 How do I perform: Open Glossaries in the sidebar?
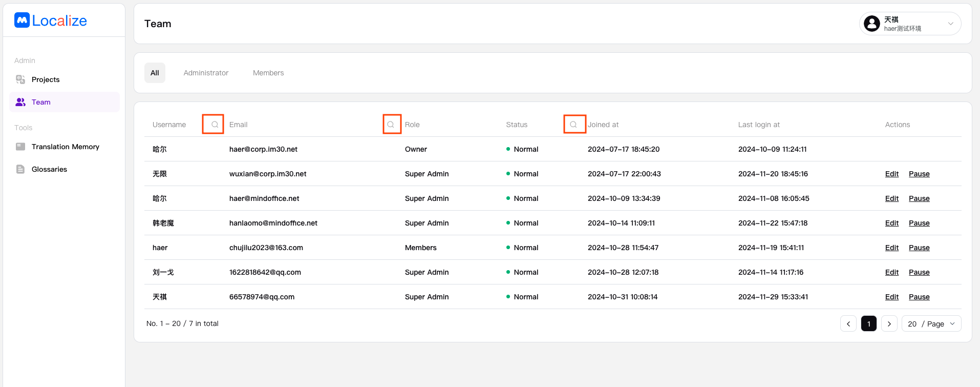[49, 169]
